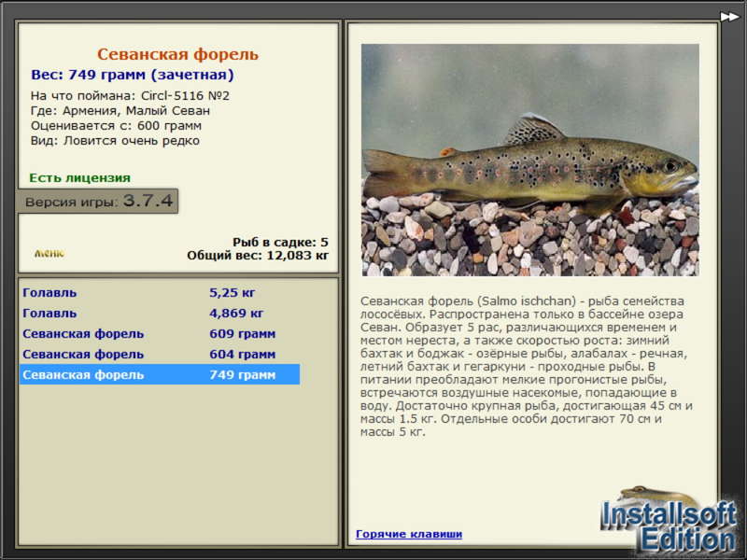Click the trout description paragraph

[527, 366]
